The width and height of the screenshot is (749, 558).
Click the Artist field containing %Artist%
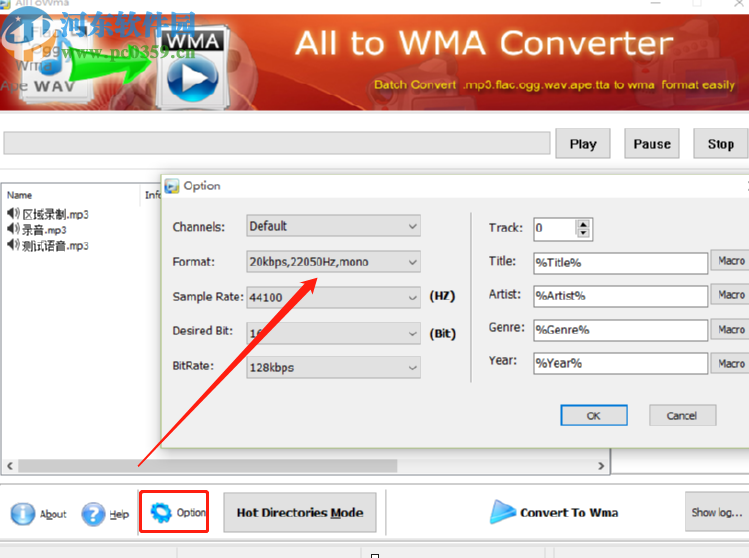[621, 296]
